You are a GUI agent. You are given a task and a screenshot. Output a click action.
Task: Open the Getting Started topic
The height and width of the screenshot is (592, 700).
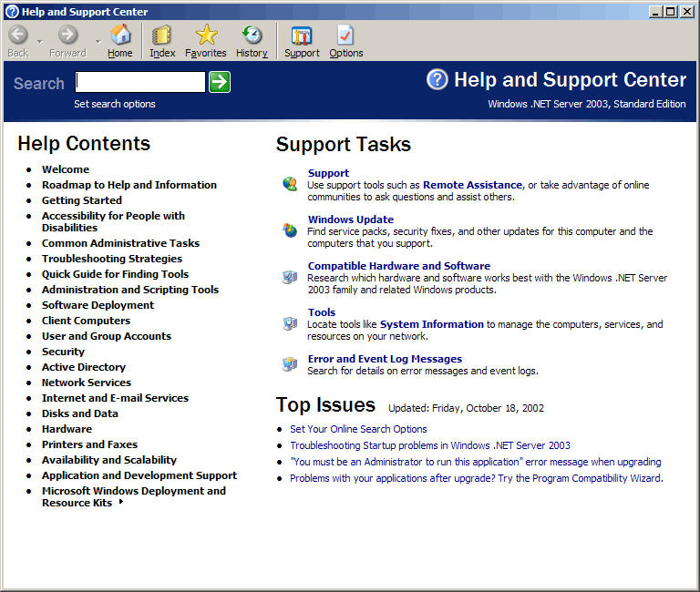[x=82, y=200]
